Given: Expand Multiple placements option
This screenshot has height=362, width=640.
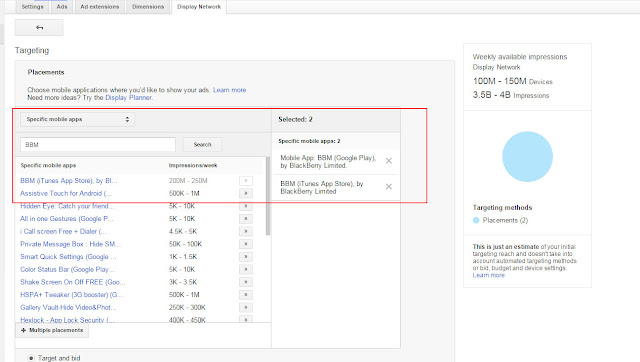Looking at the screenshot, I should coord(52,330).
